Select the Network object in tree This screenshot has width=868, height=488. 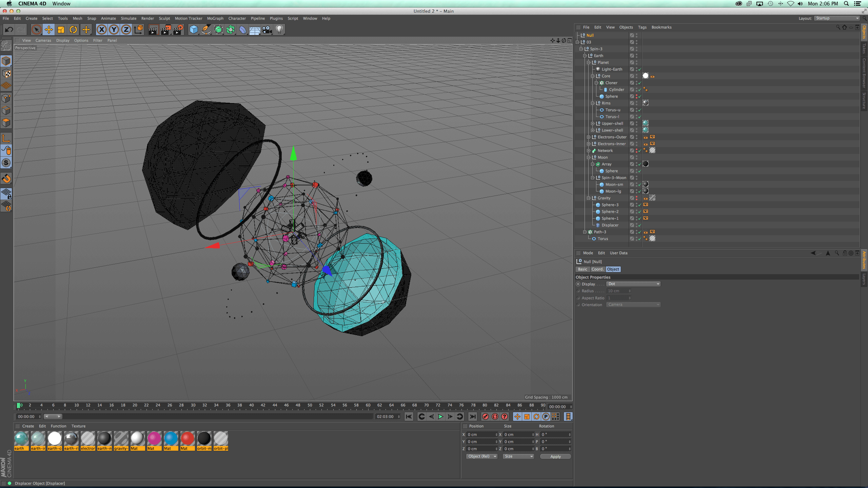tap(605, 150)
